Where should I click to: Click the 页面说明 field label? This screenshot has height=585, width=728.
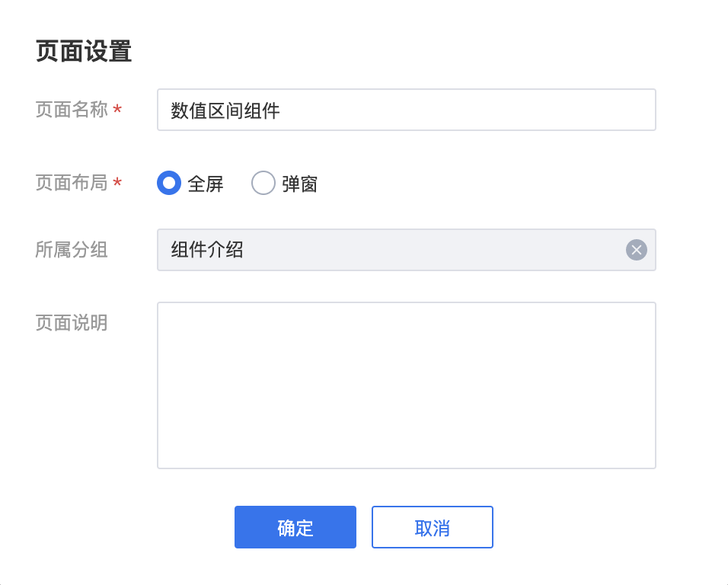[x=72, y=323]
